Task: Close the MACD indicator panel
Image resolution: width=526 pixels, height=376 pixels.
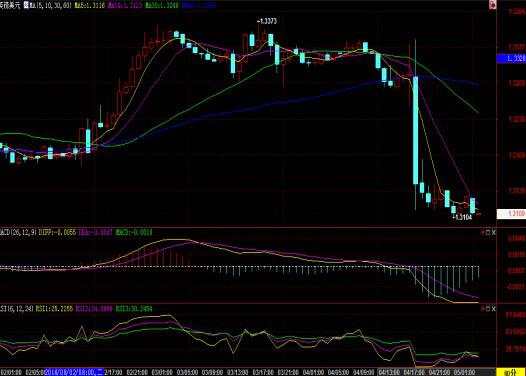Action: point(493,232)
